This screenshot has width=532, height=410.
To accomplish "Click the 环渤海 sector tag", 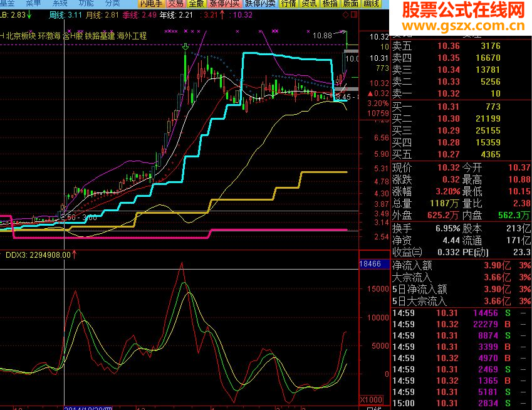I will coord(50,36).
